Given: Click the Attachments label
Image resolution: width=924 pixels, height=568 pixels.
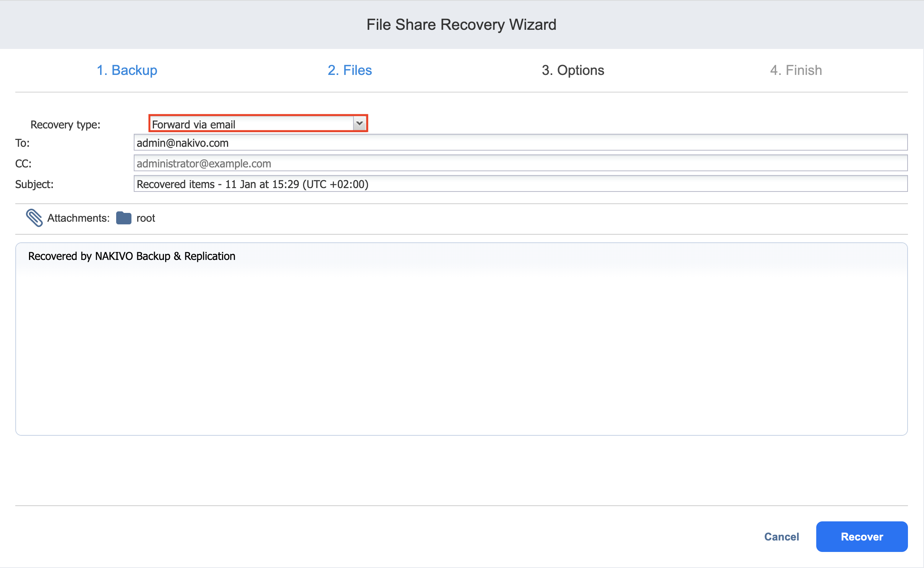Looking at the screenshot, I should click(x=78, y=218).
